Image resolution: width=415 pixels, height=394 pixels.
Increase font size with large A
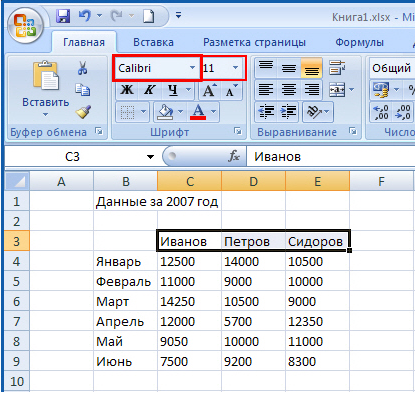(210, 90)
